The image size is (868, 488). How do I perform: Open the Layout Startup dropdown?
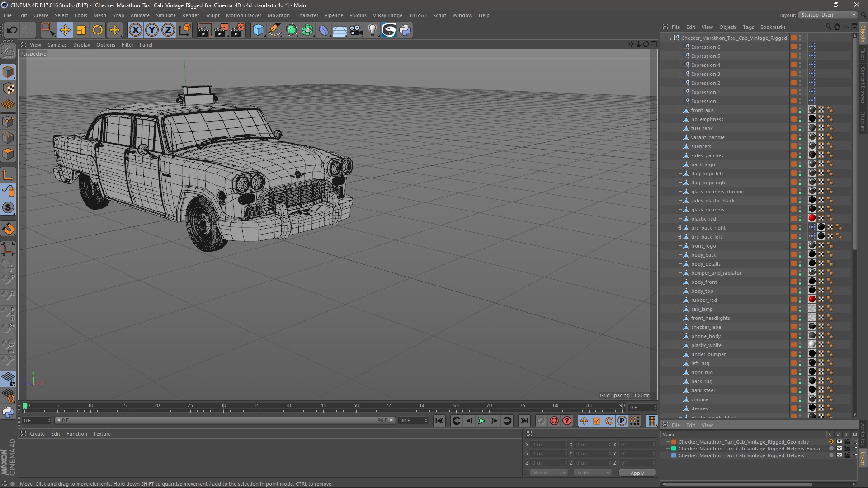coord(828,15)
